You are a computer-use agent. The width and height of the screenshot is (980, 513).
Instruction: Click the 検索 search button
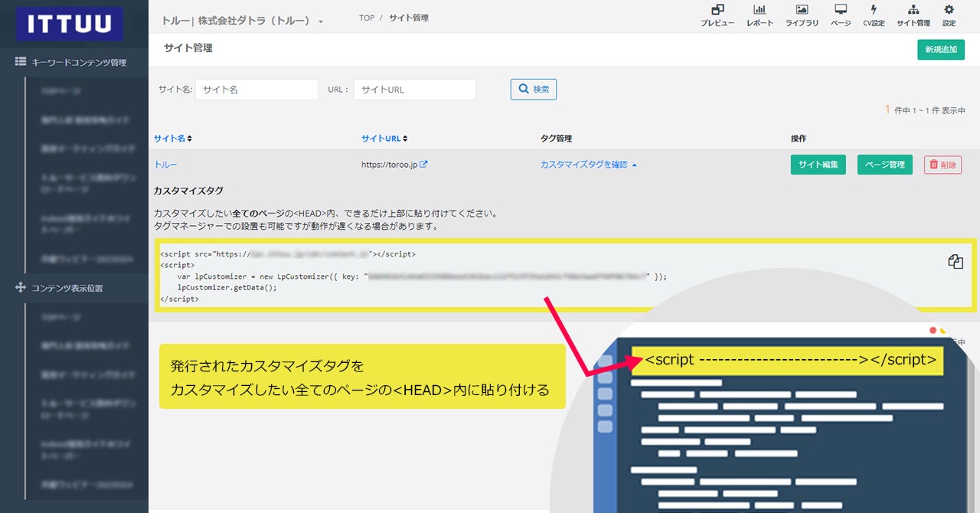click(x=534, y=89)
